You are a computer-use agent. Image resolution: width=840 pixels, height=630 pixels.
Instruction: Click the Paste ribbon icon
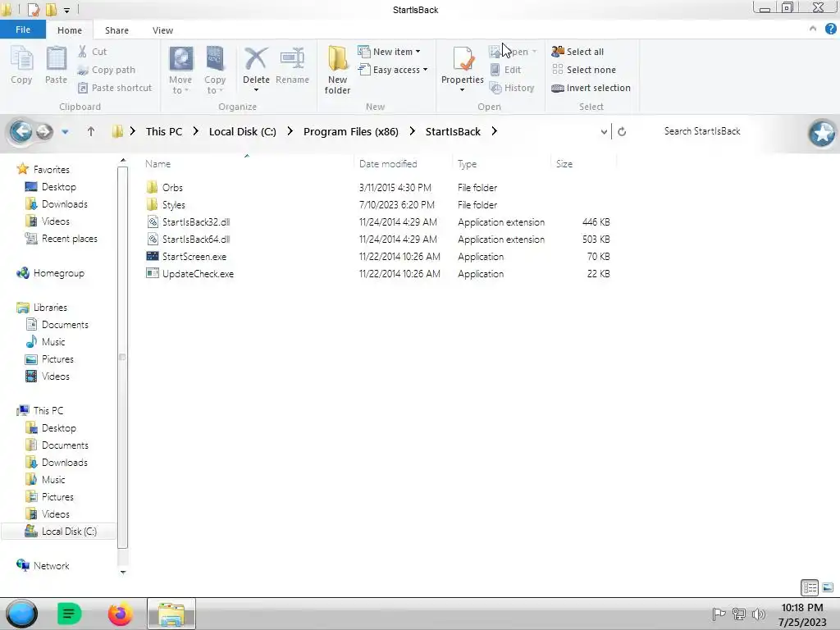coord(56,65)
